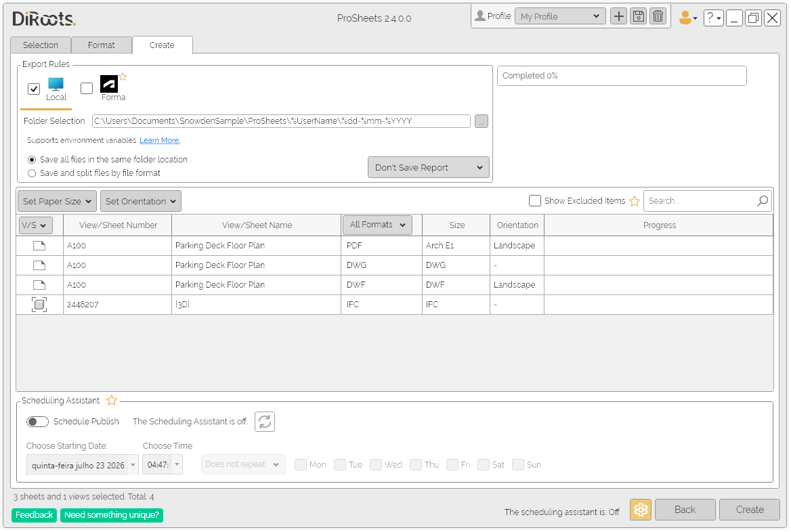Click the Autodesk Forma logo icon

tap(109, 84)
